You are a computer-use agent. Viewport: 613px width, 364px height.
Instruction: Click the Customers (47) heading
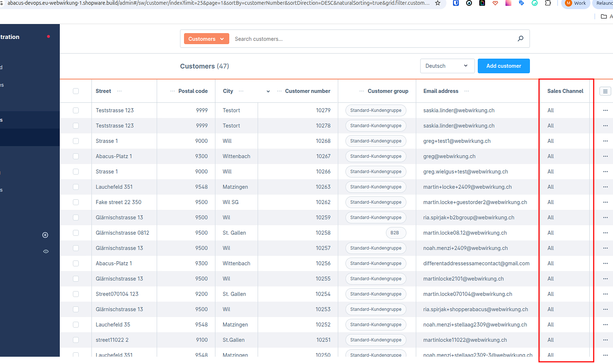pos(204,66)
